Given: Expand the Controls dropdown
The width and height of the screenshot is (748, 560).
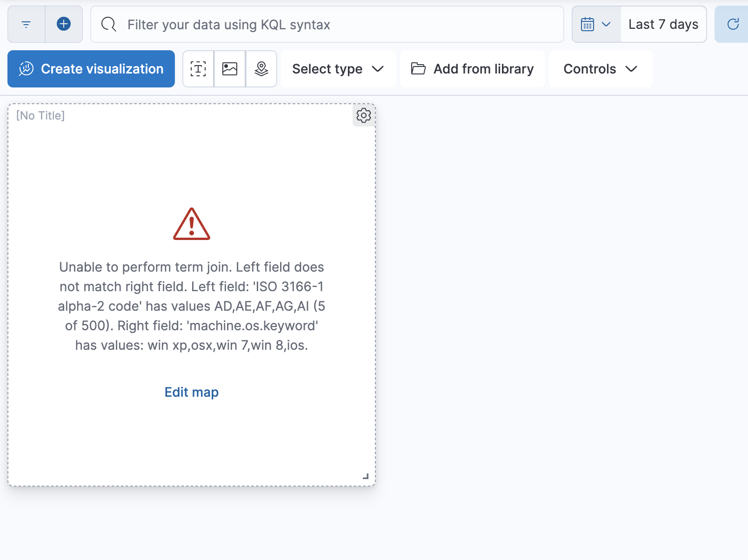Looking at the screenshot, I should point(600,68).
